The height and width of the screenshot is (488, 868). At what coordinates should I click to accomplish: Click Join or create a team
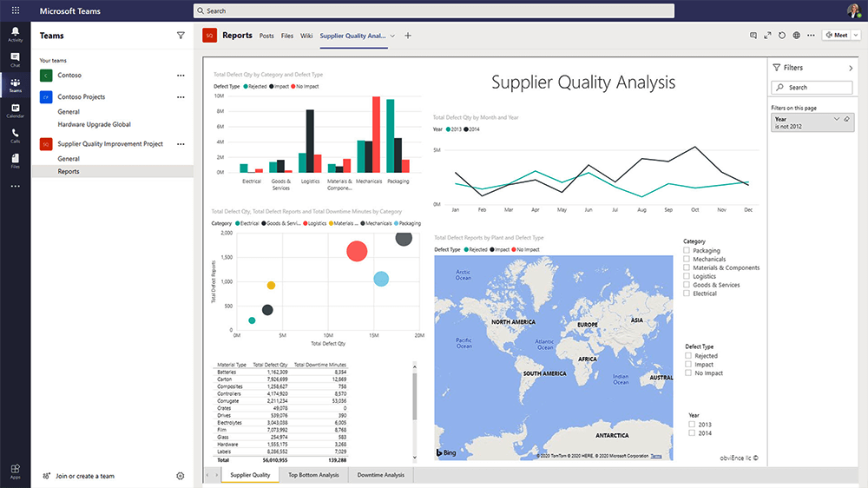(85, 476)
